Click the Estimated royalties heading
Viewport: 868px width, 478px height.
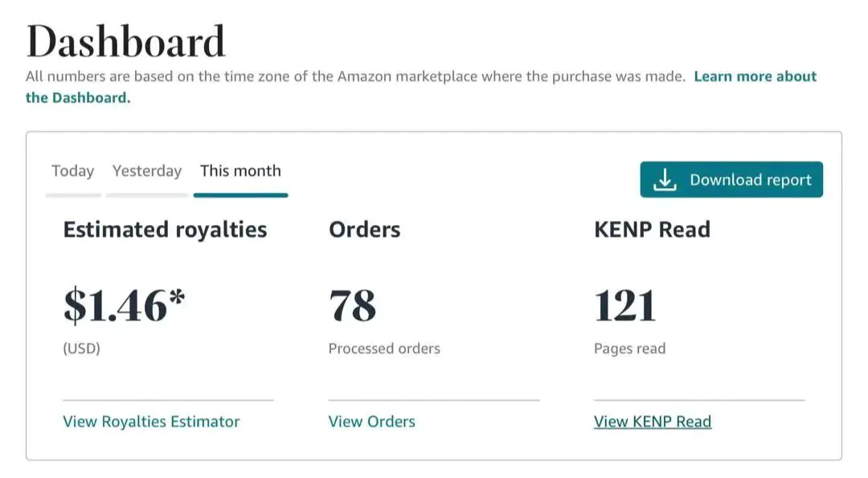click(x=165, y=230)
